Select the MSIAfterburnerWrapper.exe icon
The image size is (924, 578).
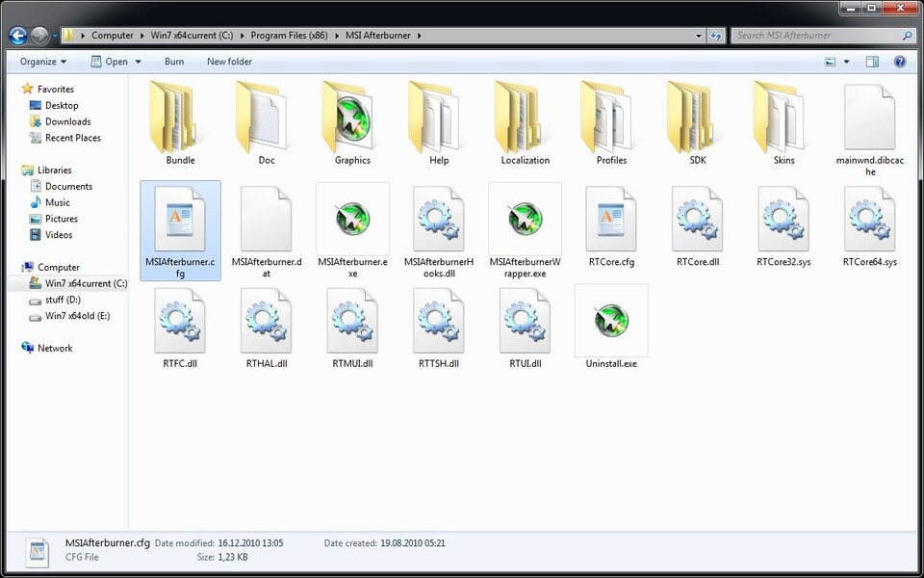tap(525, 219)
